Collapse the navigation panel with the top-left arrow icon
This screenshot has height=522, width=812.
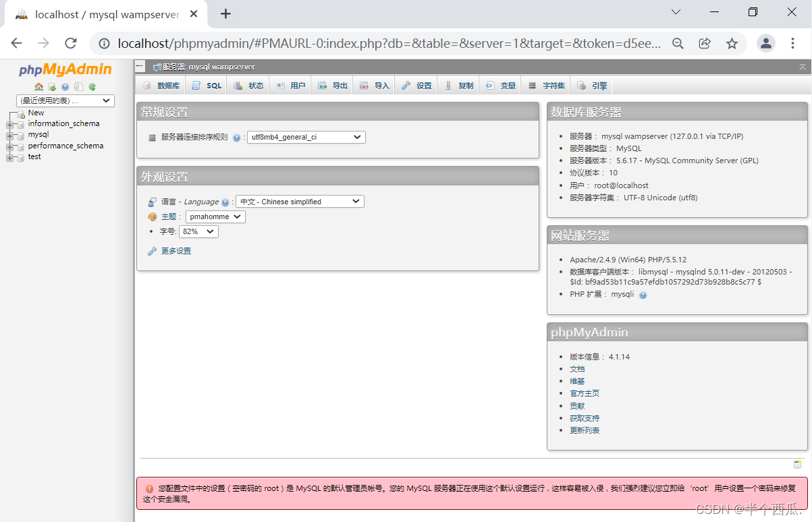(140, 66)
